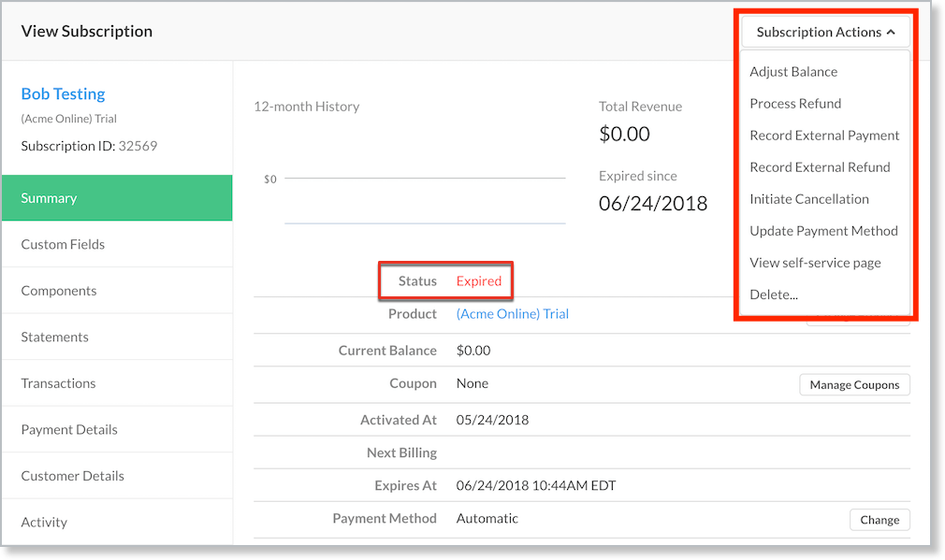Open the Transactions tab

[x=117, y=383]
